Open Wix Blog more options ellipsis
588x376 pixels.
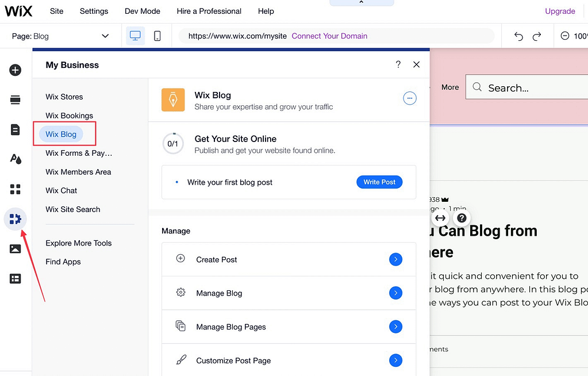(409, 98)
